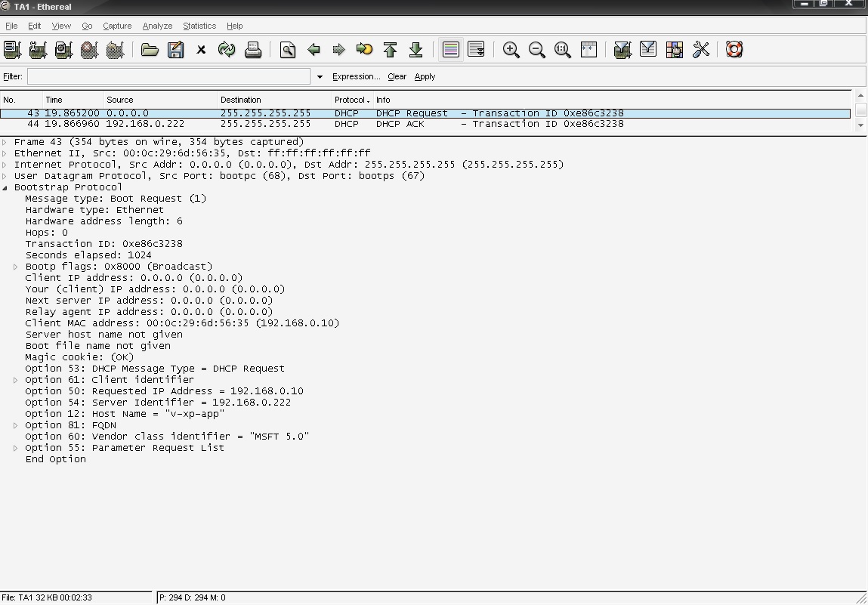Screen dimensions: 868x605
Task: Select the Go to bottom packet icon
Action: [x=415, y=49]
